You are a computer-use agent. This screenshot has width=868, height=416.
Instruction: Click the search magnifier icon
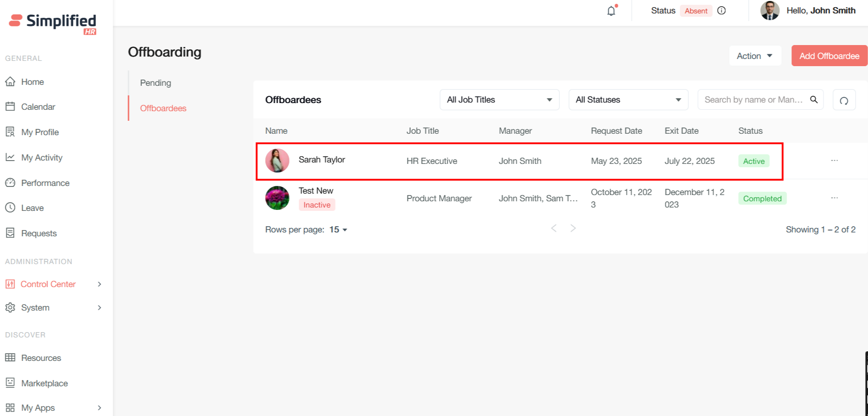[814, 100]
